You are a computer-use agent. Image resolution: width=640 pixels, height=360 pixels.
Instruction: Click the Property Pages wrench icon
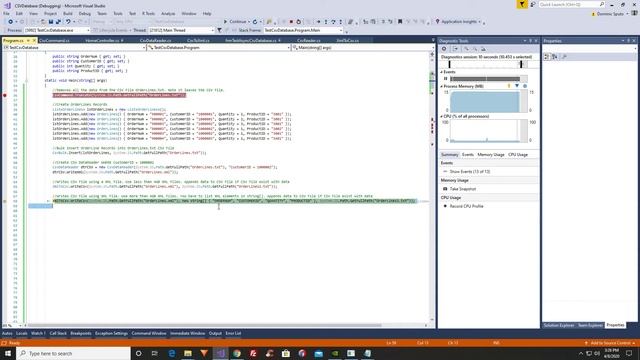(564, 57)
